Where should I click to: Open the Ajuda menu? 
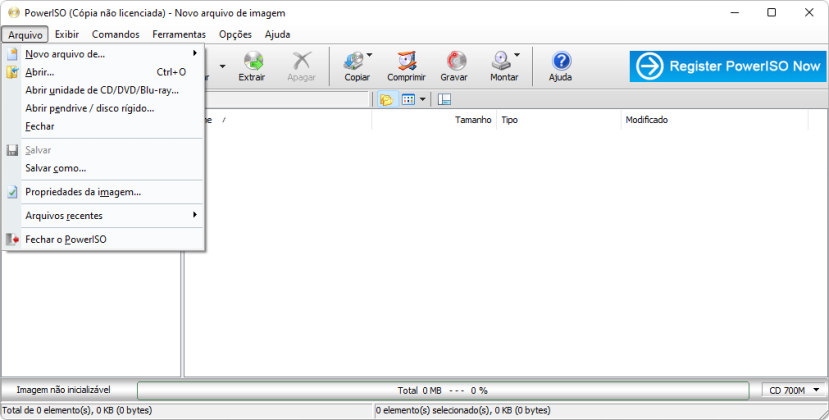pyautogui.click(x=277, y=34)
